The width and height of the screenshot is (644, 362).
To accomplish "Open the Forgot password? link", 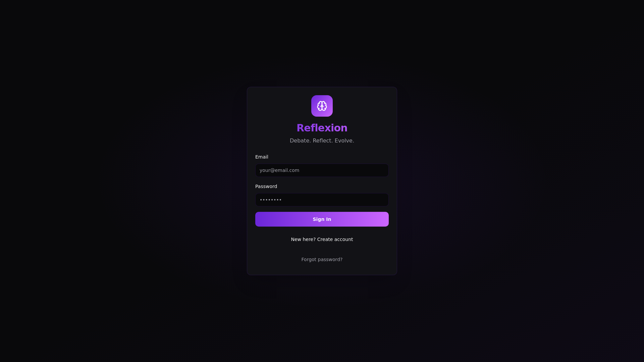I will [x=322, y=259].
